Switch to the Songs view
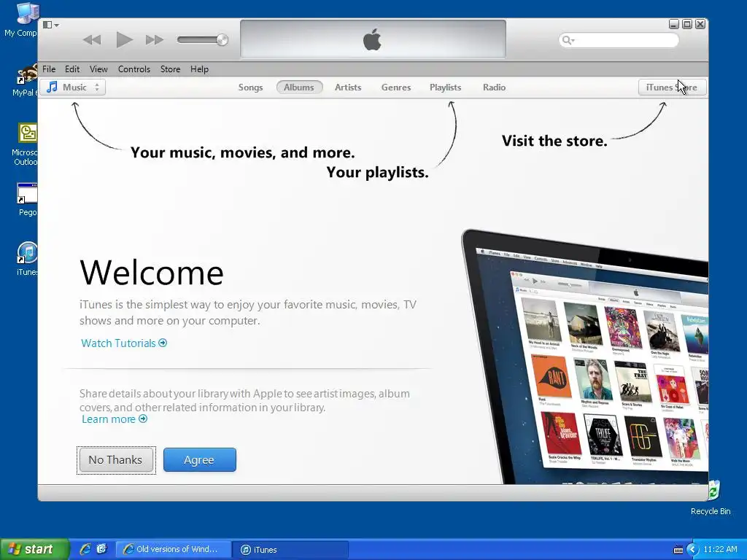The image size is (747, 560). pos(251,87)
